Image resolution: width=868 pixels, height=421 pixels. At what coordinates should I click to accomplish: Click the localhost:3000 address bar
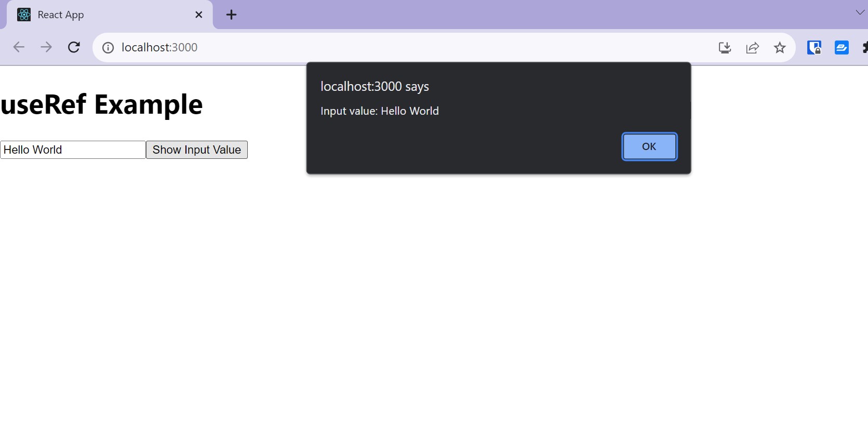pyautogui.click(x=364, y=47)
